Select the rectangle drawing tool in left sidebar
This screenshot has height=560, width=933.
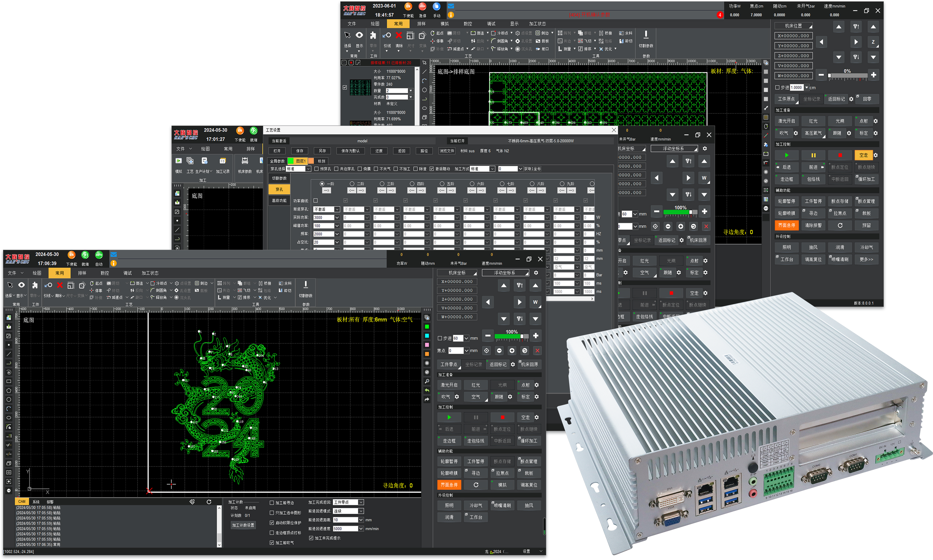point(9,382)
